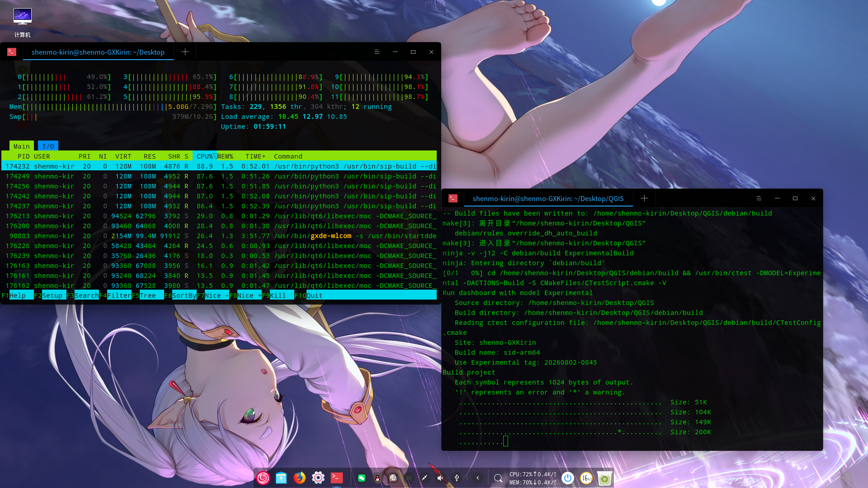The width and height of the screenshot is (868, 488).
Task: Open the clock widget in the dock
Action: (x=586, y=478)
